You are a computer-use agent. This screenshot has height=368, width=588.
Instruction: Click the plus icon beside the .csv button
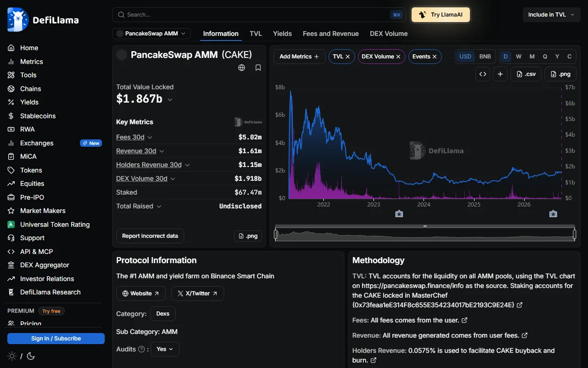(500, 74)
